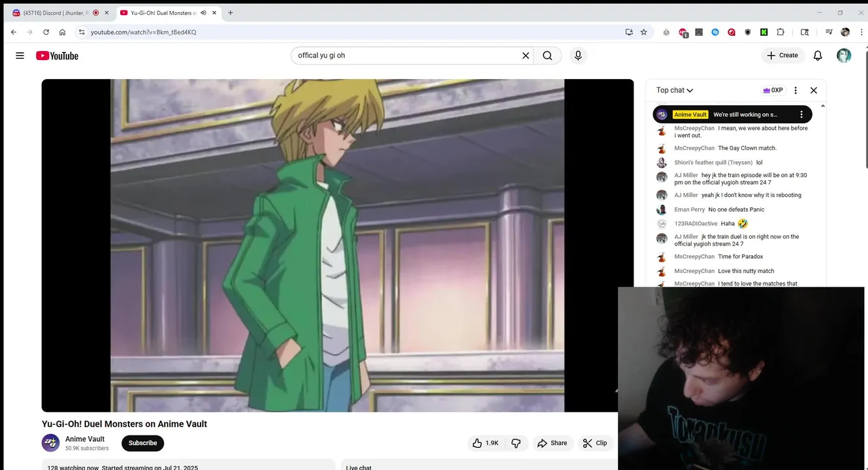868x470 pixels.
Task: Open Chrome three-dot menu
Action: 861,32
